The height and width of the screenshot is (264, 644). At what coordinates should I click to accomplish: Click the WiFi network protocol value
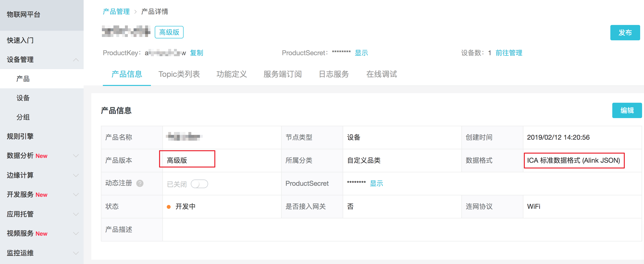[x=533, y=207]
